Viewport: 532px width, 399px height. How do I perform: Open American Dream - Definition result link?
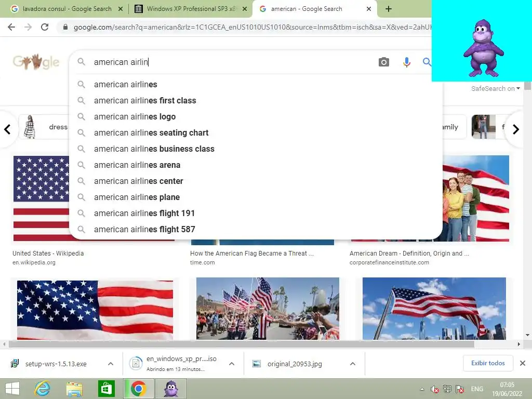[x=409, y=254]
